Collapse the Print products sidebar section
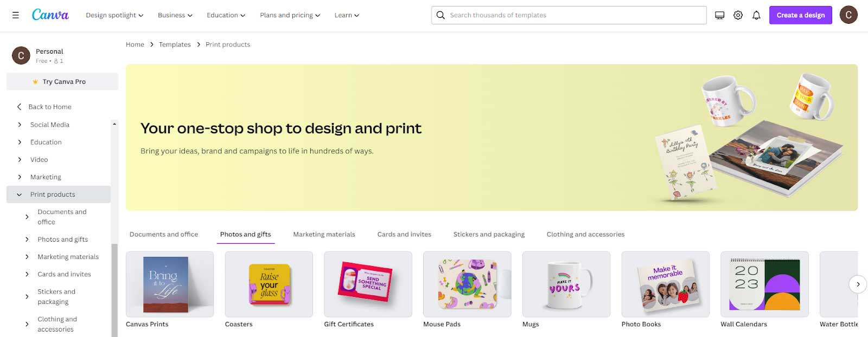Viewport: 868px width, 337px height. 20,195
